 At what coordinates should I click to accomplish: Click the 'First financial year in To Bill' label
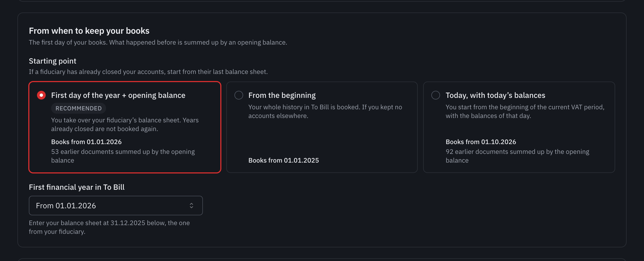point(77,187)
